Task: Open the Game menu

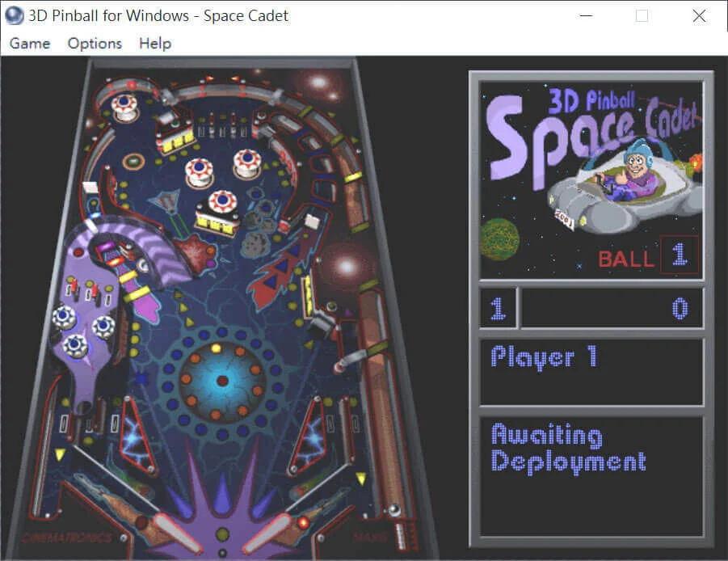Action: click(30, 43)
